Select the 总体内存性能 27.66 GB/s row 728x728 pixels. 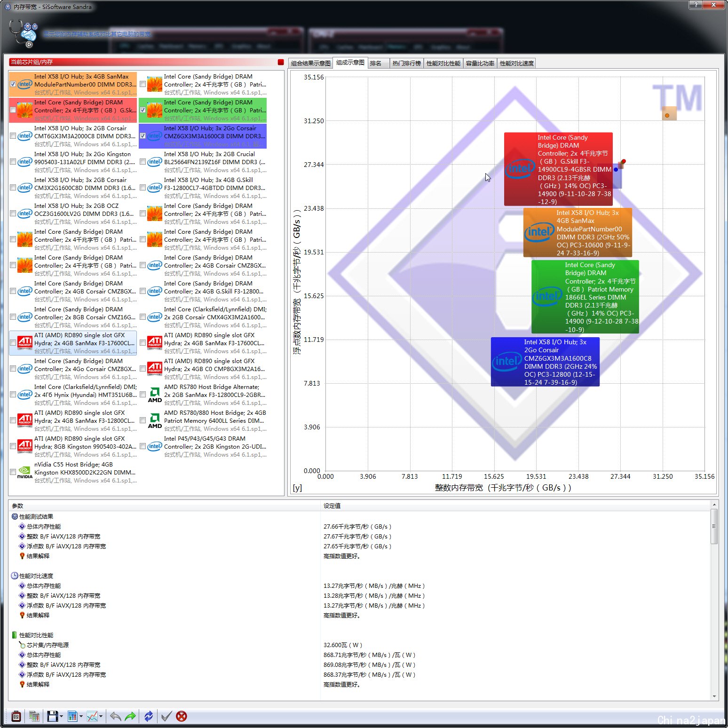click(359, 526)
